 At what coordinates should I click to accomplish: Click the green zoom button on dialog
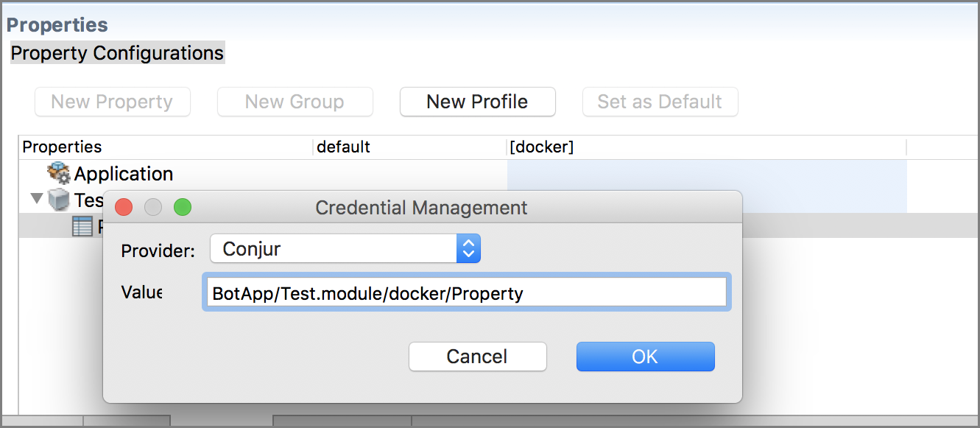point(183,208)
